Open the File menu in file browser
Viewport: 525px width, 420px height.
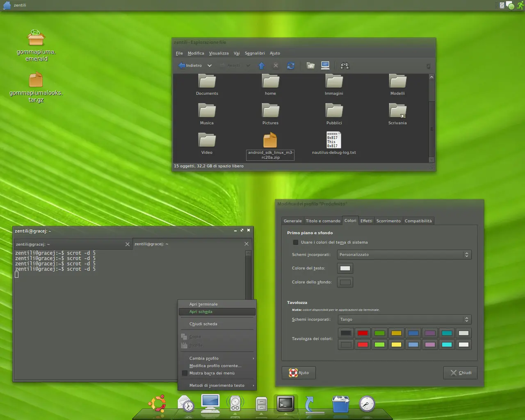(179, 53)
